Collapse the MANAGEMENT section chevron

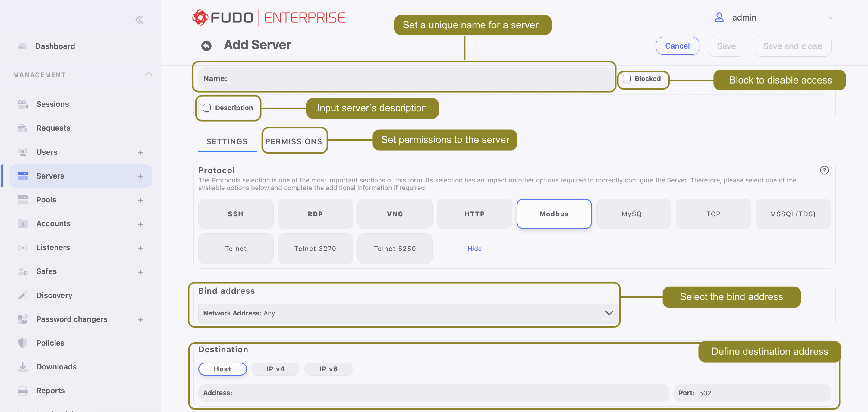(149, 74)
